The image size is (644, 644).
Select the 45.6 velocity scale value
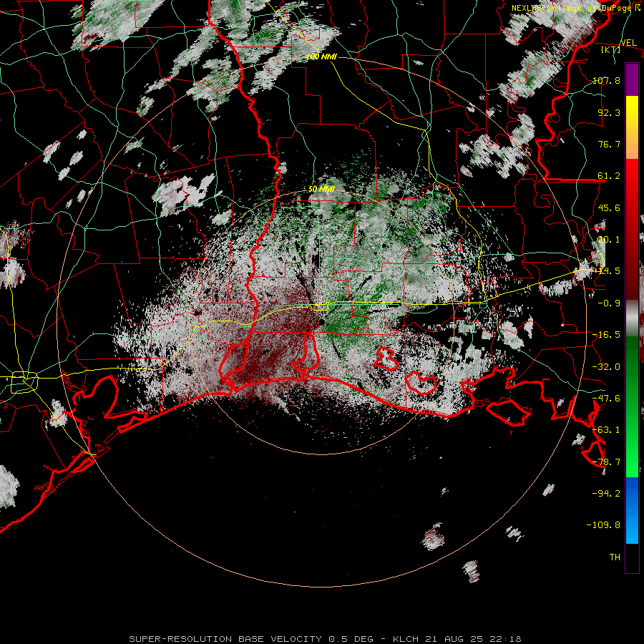[609, 208]
